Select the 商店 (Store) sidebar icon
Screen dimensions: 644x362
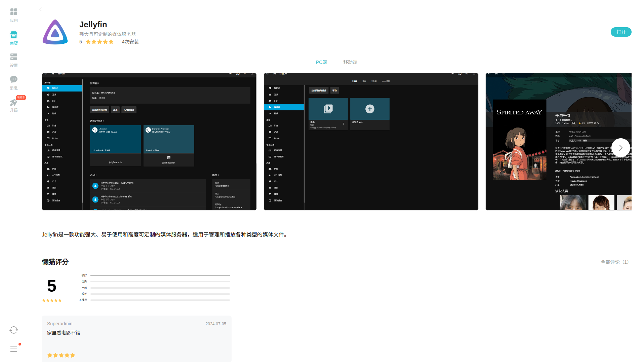(14, 38)
